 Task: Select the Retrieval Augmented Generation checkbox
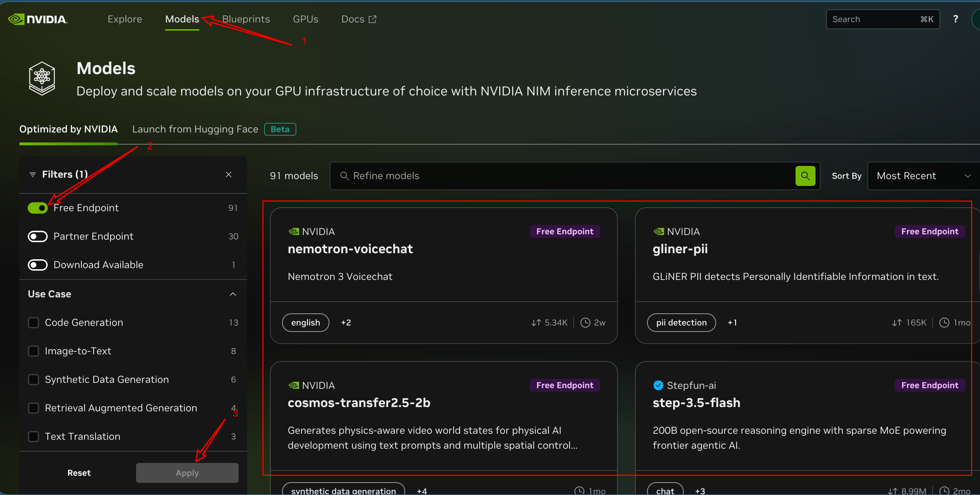point(33,408)
